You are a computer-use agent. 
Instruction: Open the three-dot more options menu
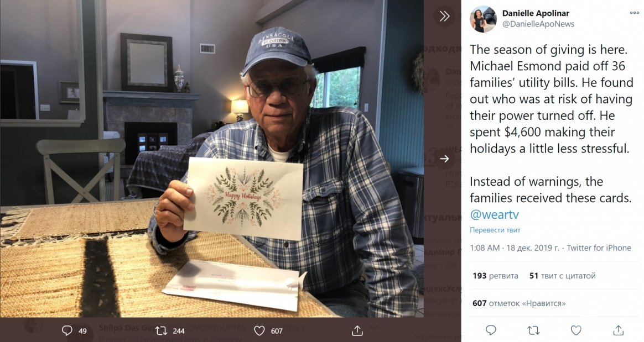coord(634,13)
